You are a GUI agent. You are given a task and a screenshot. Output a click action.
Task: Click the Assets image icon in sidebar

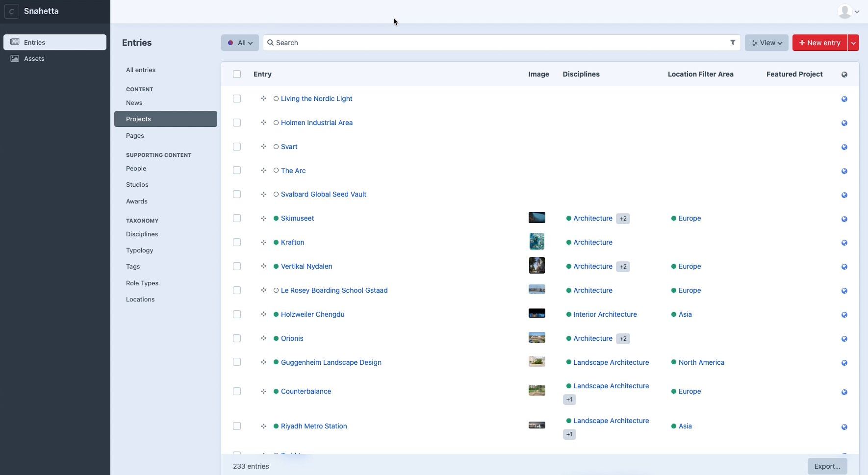(x=15, y=59)
